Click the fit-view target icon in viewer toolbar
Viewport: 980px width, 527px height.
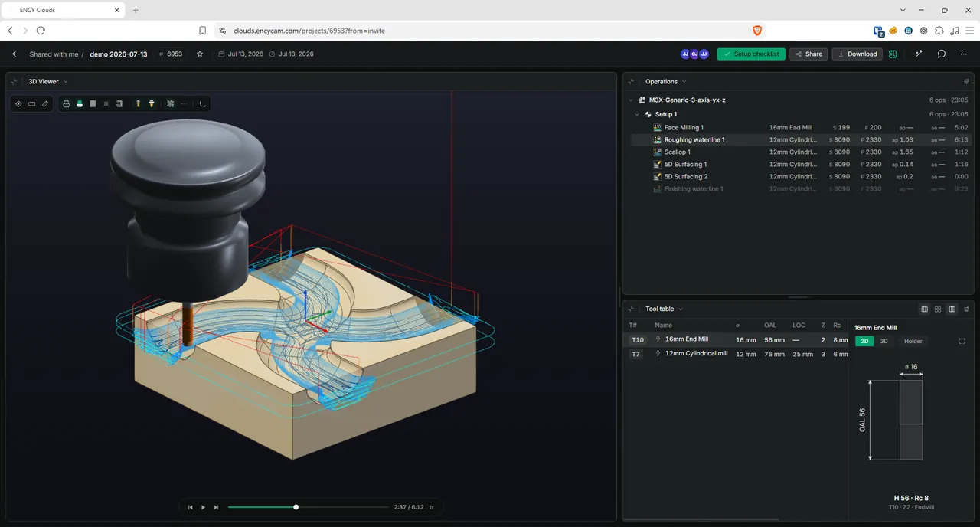click(18, 103)
